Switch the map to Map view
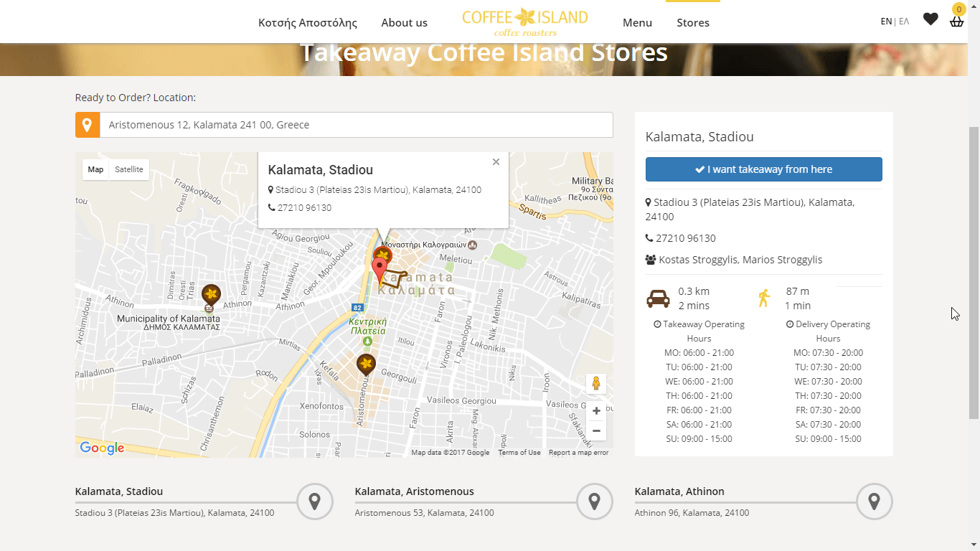Viewport: 980px width, 551px height. pyautogui.click(x=95, y=169)
